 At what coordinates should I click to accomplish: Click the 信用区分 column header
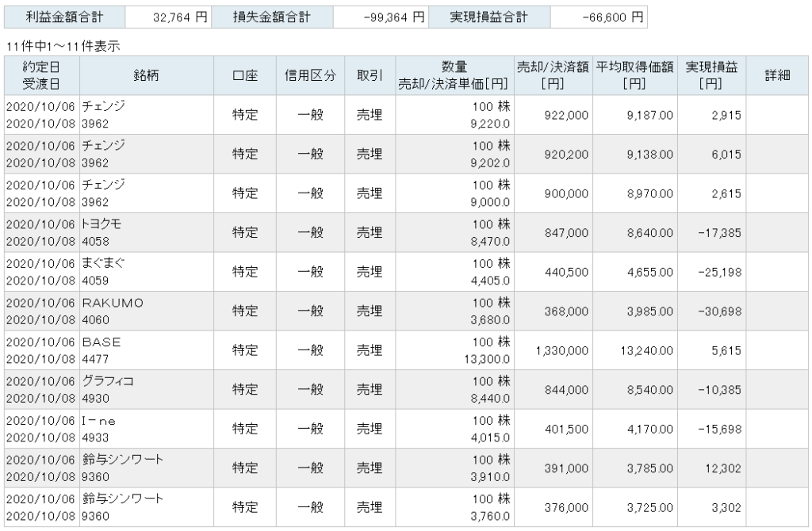click(310, 75)
